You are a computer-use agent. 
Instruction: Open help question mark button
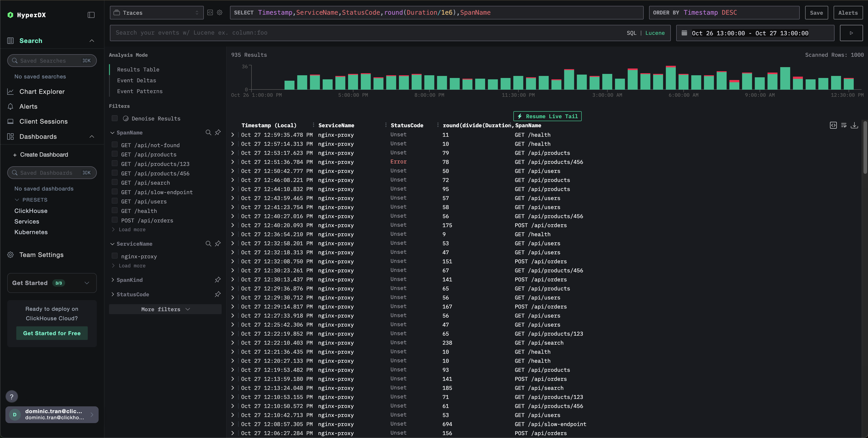click(12, 397)
